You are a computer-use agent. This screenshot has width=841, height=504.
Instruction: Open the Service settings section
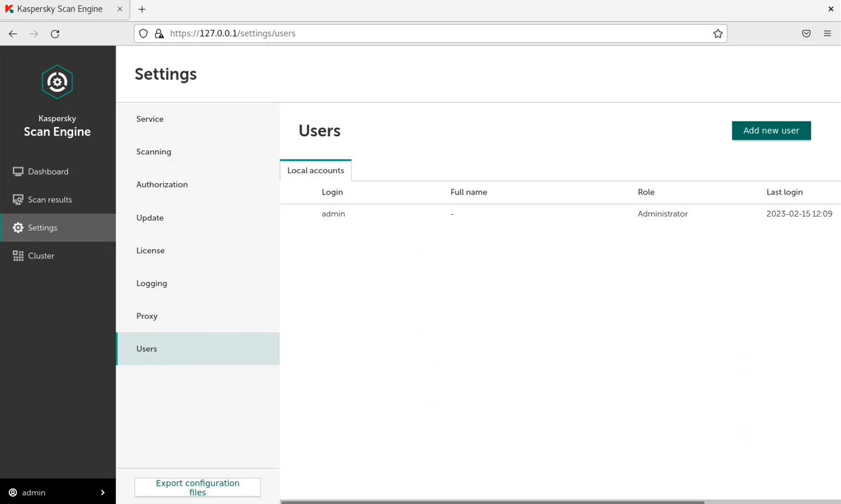click(198, 119)
